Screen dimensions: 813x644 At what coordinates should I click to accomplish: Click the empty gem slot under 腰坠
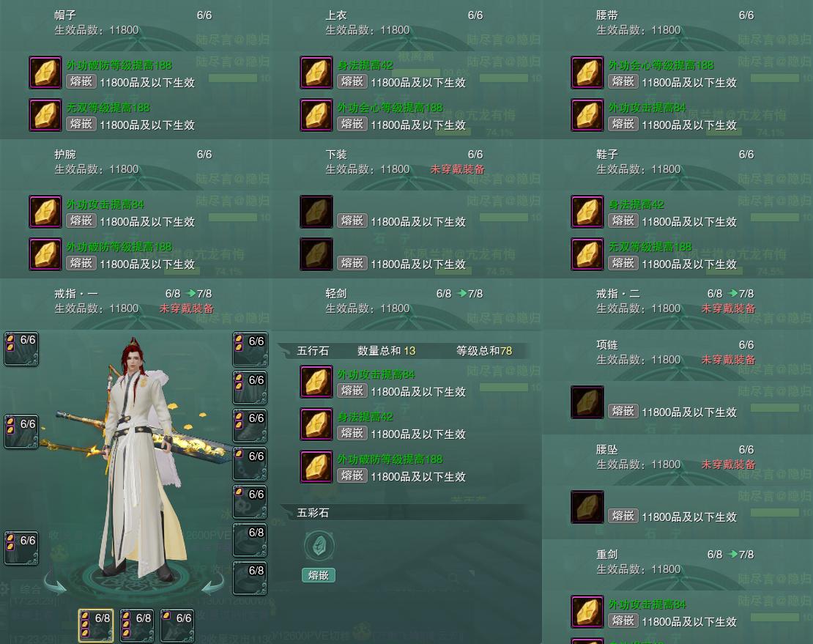[587, 507]
